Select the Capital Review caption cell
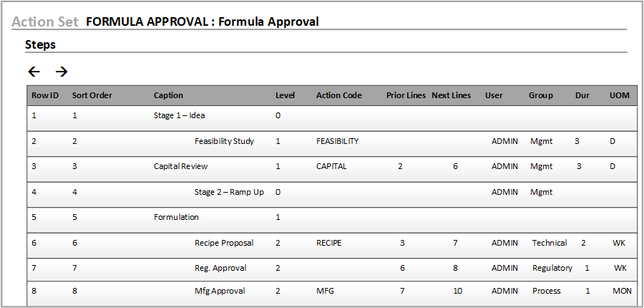The image size is (644, 308). click(x=180, y=166)
